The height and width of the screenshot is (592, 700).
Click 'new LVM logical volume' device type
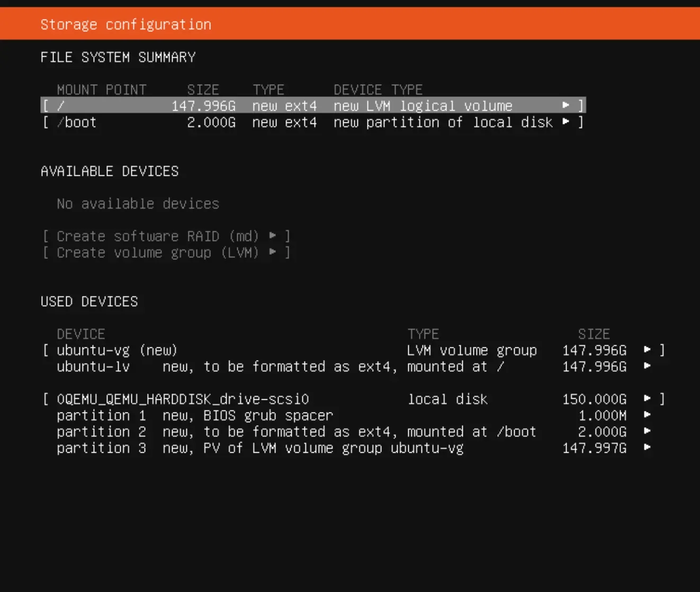(423, 106)
